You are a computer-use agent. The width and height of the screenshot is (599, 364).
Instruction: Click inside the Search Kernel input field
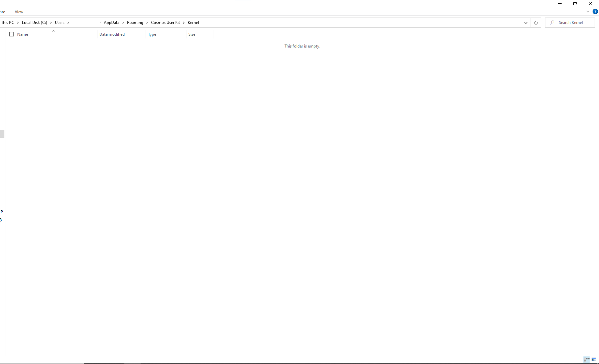573,22
